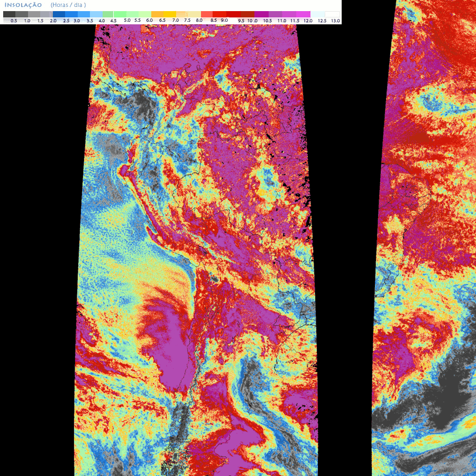Click the 'Insolação' legend title
The height and width of the screenshot is (476, 476).
click(x=23, y=5)
